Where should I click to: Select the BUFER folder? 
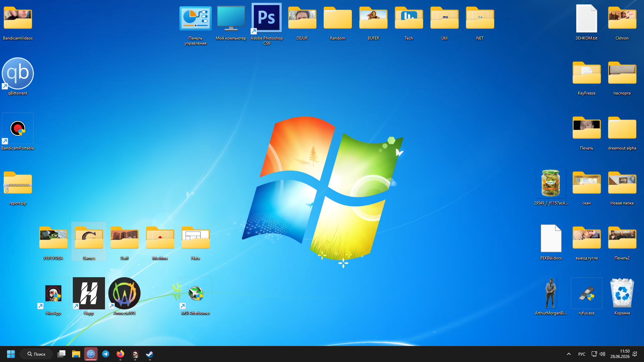(373, 22)
